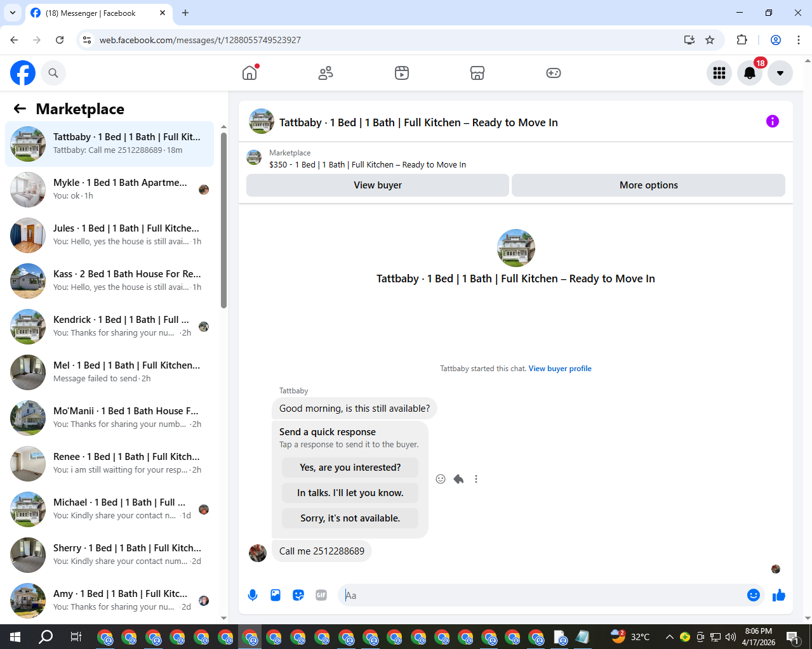Open the Kass 2 Bed 1 Bath House chat
812x649 pixels.
click(x=110, y=281)
